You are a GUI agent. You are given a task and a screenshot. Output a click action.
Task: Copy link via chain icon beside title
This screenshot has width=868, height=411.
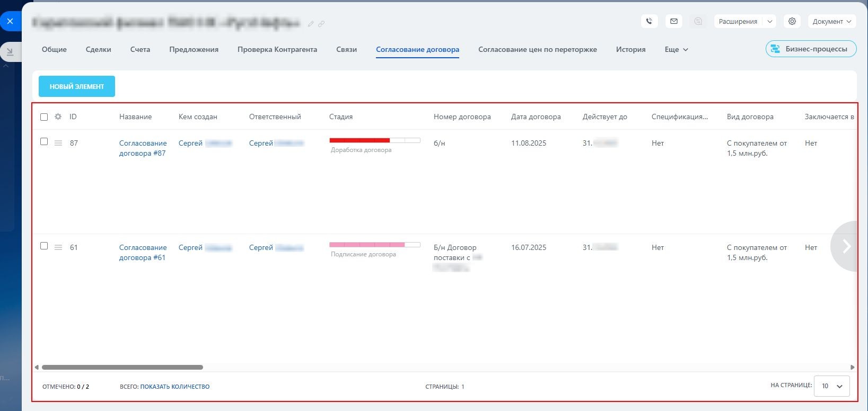tap(321, 24)
